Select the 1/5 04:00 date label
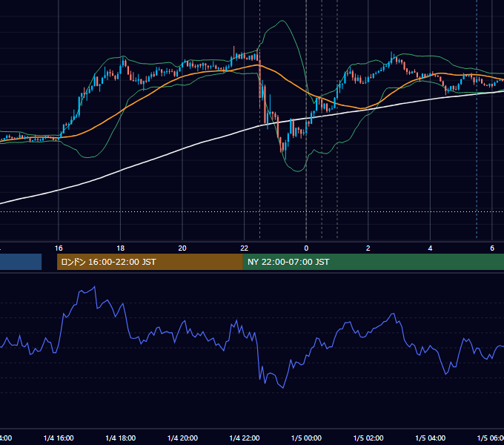The height and width of the screenshot is (445, 504). pos(431,438)
